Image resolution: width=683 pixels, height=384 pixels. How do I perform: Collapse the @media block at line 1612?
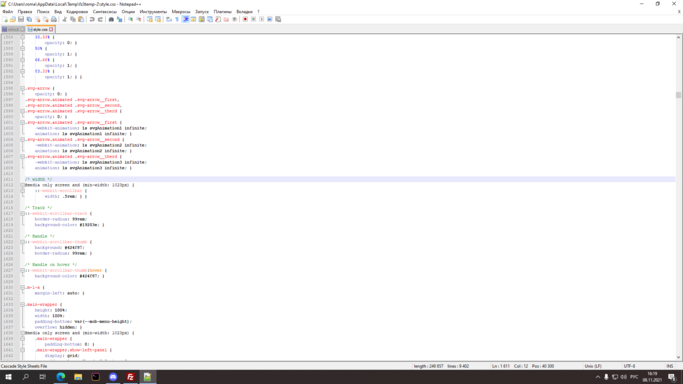coord(23,185)
